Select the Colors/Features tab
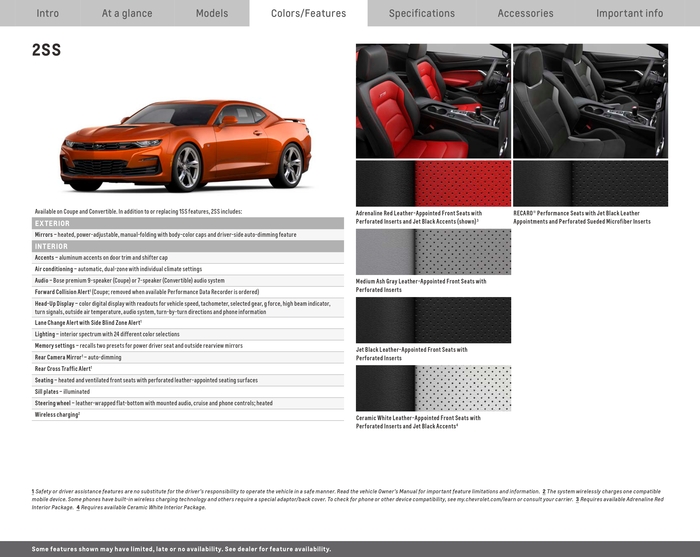 tap(308, 13)
